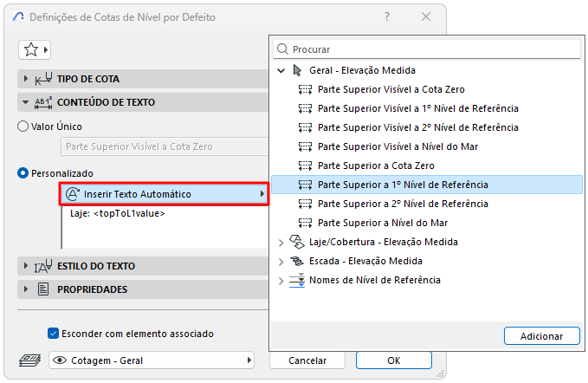Click icon of Parte Superior Visível a Nível do Mar

pyautogui.click(x=305, y=146)
